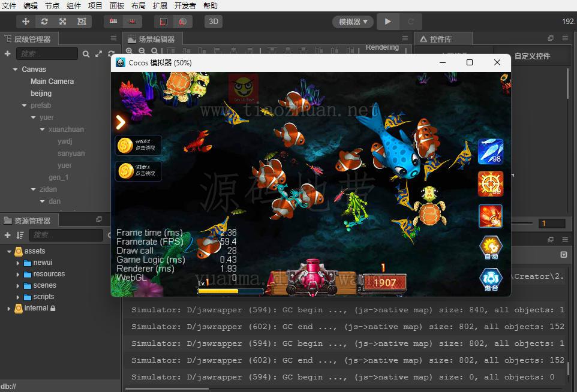The image size is (577, 392).
Task: Collapse the yuer parent node
Action: (x=33, y=117)
